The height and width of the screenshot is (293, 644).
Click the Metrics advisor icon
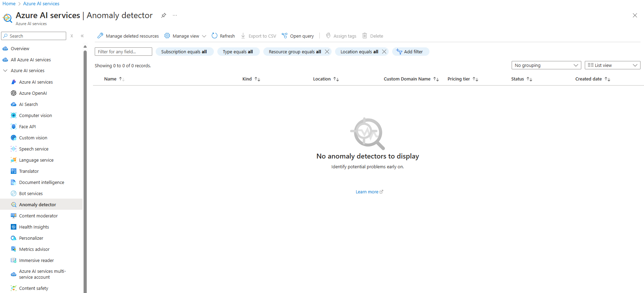pyautogui.click(x=14, y=249)
